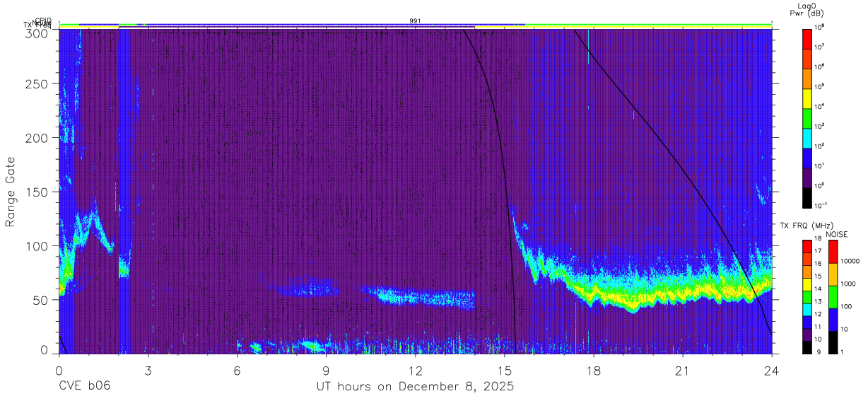Click the red segment of Lag0 Pwr colorbar

pos(807,37)
